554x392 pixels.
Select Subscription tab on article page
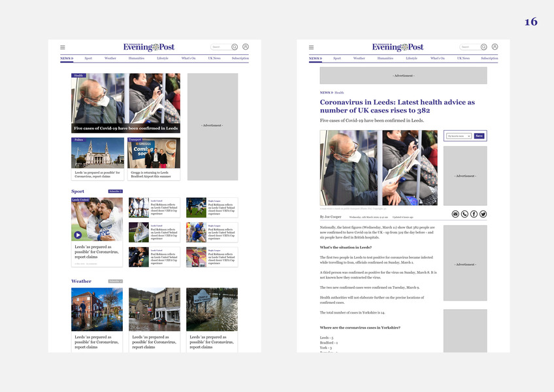coord(489,58)
